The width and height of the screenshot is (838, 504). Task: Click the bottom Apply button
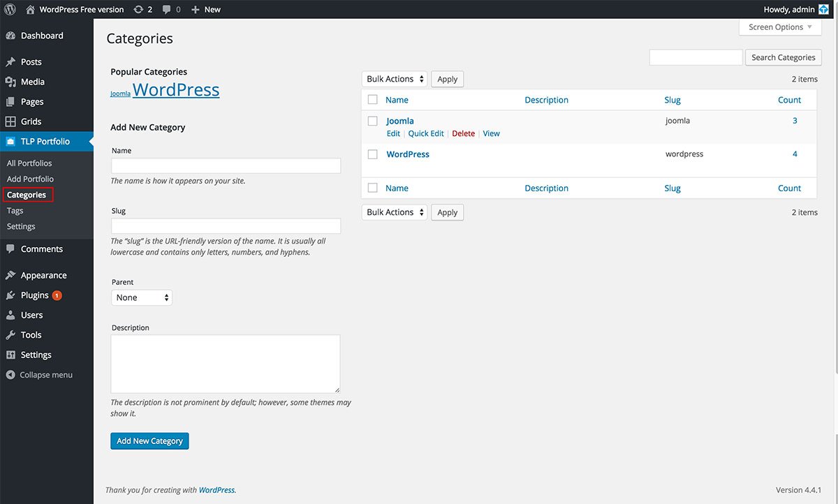click(448, 212)
